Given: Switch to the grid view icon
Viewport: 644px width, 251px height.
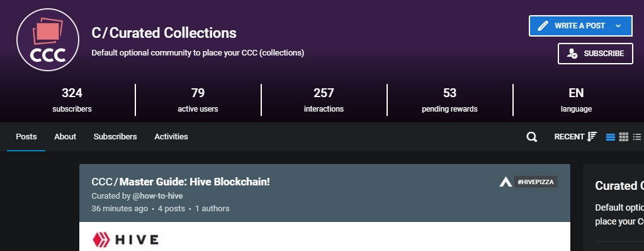Looking at the screenshot, I should tap(623, 137).
